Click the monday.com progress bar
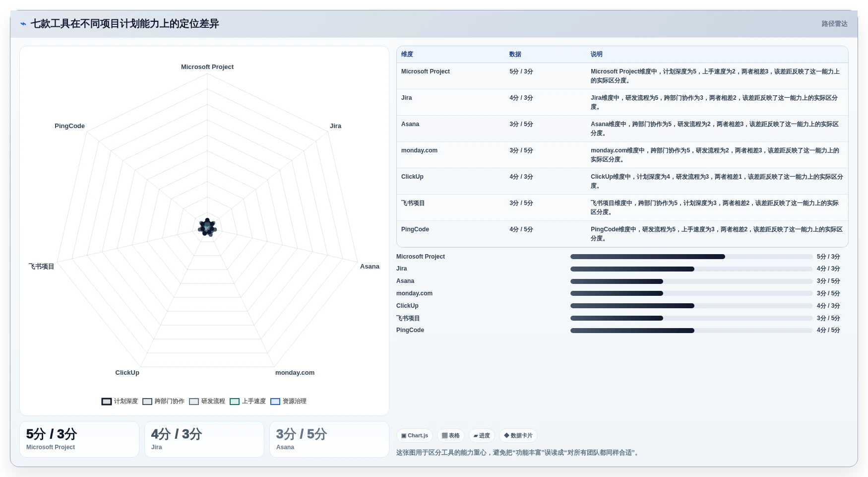This screenshot has width=868, height=477. [x=691, y=294]
